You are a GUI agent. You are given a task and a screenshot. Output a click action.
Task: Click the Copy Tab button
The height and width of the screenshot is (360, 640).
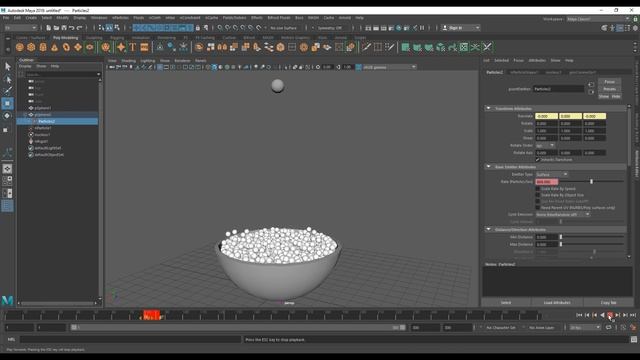[608, 302]
